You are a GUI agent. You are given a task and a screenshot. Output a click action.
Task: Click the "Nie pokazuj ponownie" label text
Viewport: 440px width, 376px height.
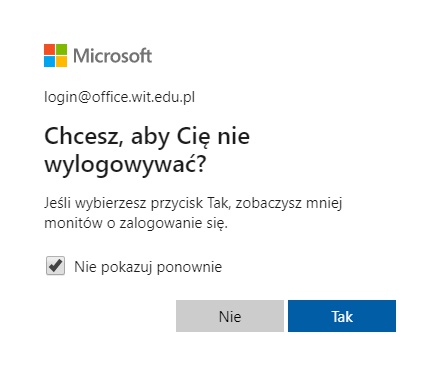point(148,267)
